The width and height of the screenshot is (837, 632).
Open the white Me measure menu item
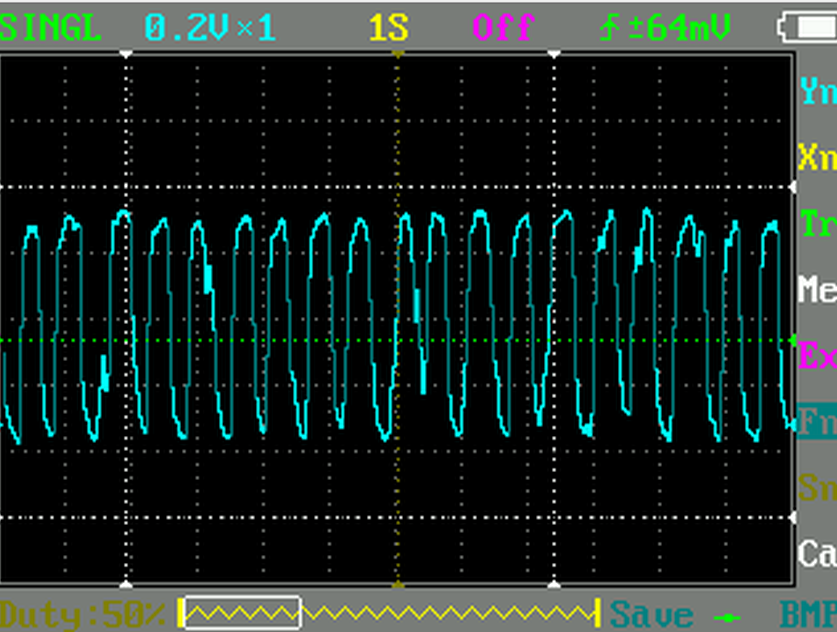pyautogui.click(x=818, y=289)
